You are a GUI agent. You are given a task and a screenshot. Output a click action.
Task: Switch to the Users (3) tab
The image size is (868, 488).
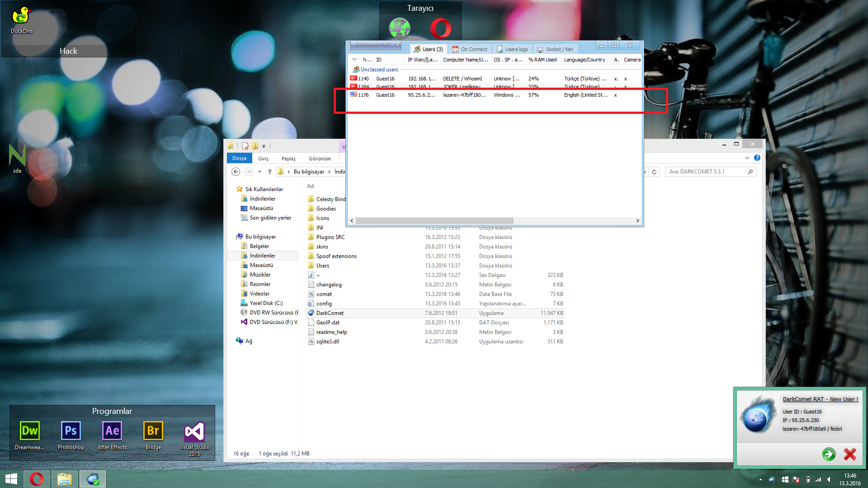[x=428, y=49]
